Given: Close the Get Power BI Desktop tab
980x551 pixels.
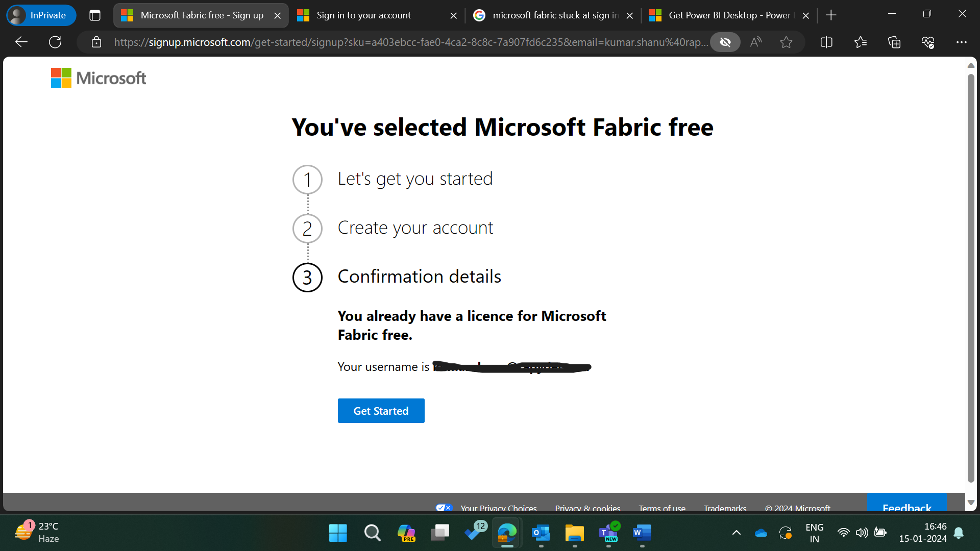Looking at the screenshot, I should point(806,15).
